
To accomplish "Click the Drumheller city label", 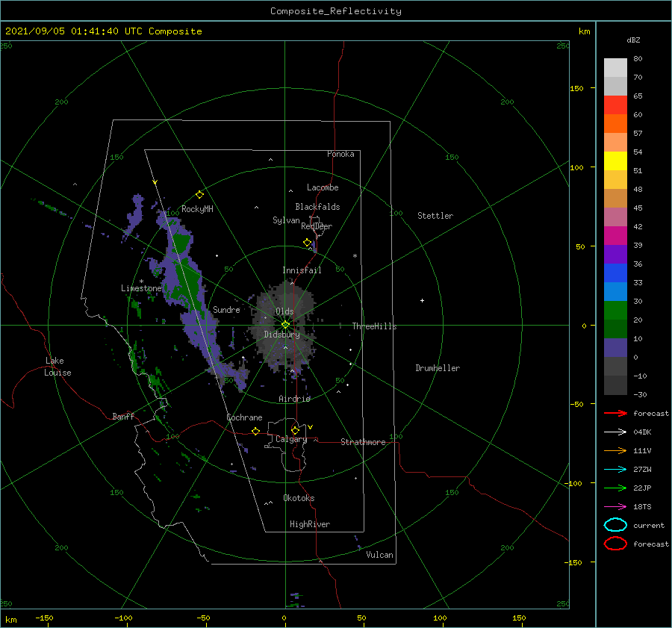I will 438,368.
